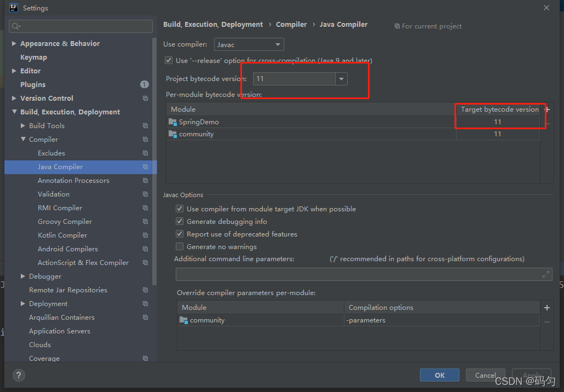564x392 pixels.
Task: Click the project-level icon beside Deployment
Action: 145,303
